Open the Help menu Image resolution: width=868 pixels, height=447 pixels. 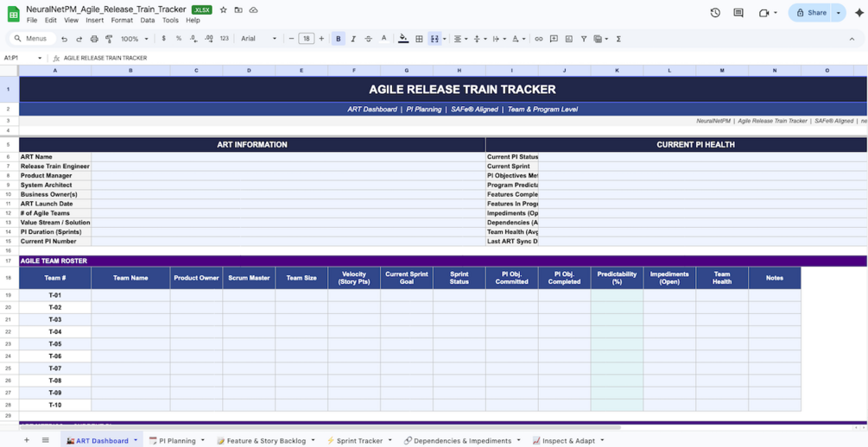193,20
